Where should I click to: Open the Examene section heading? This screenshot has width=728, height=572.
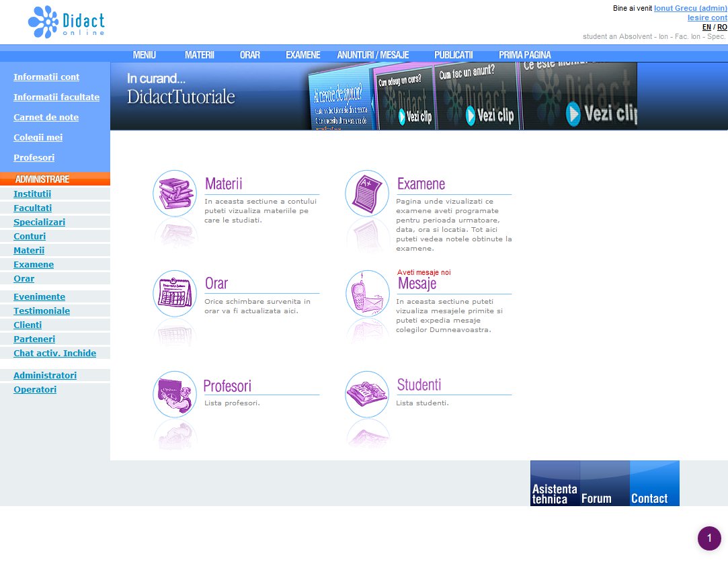tap(421, 184)
